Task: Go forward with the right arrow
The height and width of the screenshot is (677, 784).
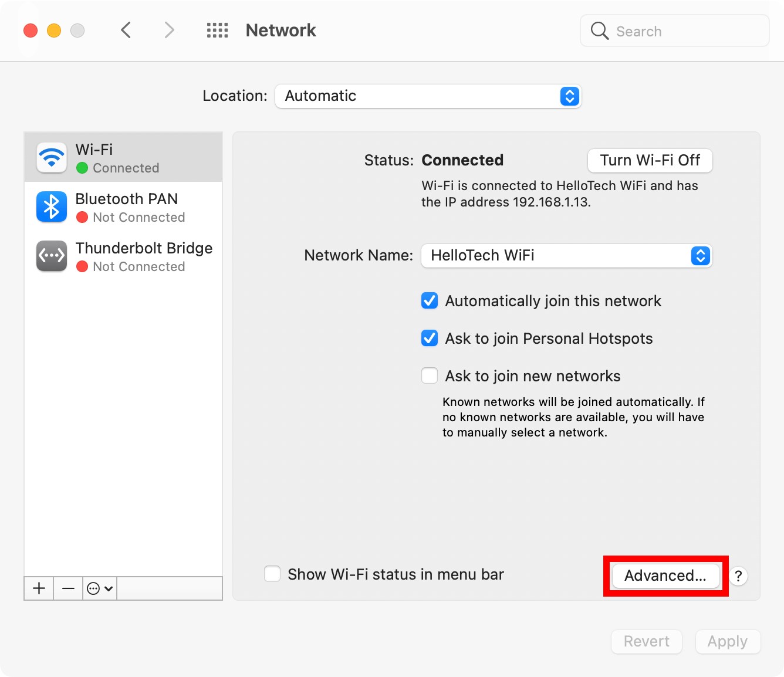Action: pos(169,31)
